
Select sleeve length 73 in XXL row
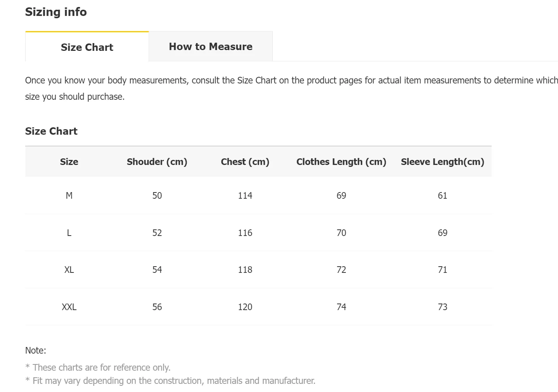pos(442,307)
